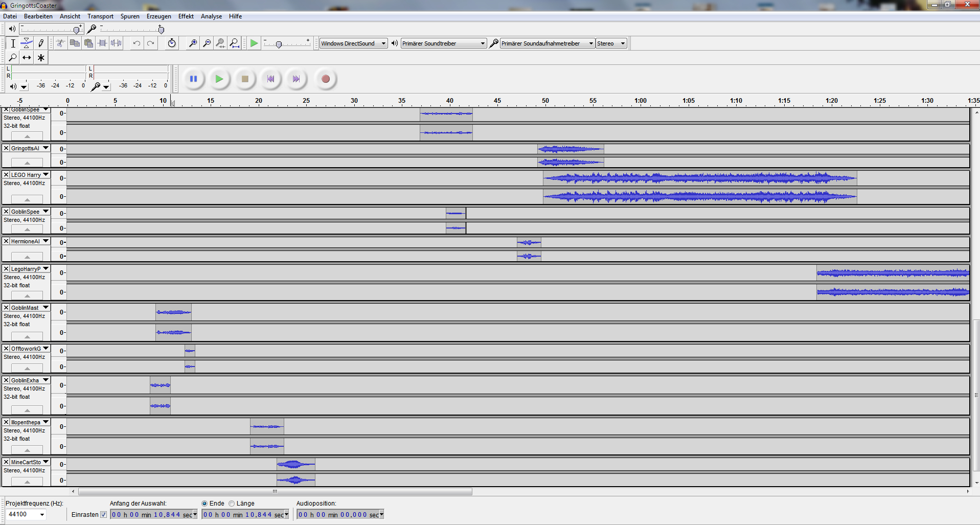Click the Trim audio toolbar icon
This screenshot has height=525, width=980.
tap(102, 43)
